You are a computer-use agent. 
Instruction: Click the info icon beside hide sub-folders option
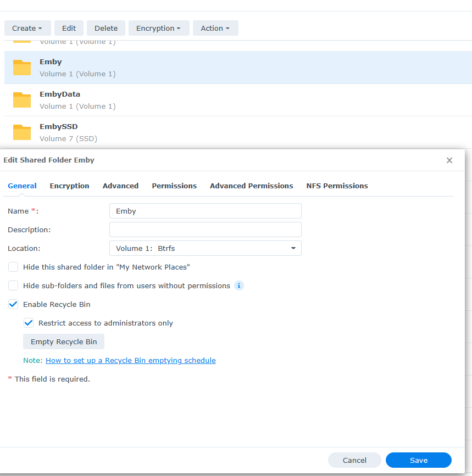pos(238,285)
